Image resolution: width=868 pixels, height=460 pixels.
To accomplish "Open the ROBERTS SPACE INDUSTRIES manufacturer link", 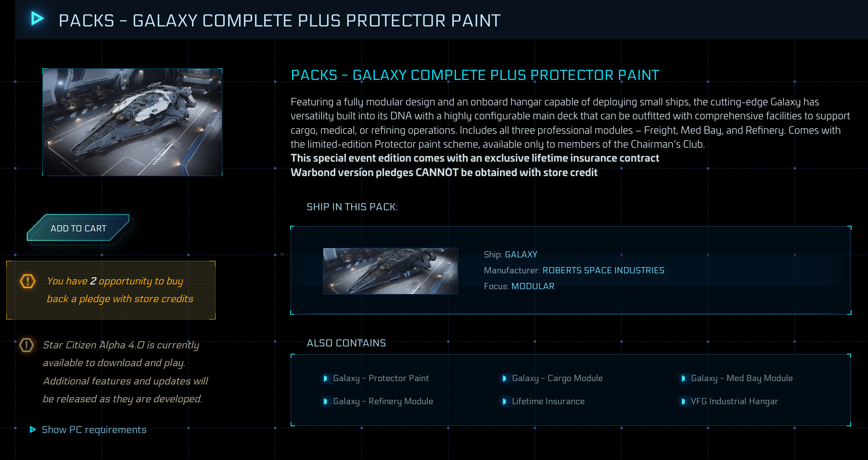I will pyautogui.click(x=603, y=270).
